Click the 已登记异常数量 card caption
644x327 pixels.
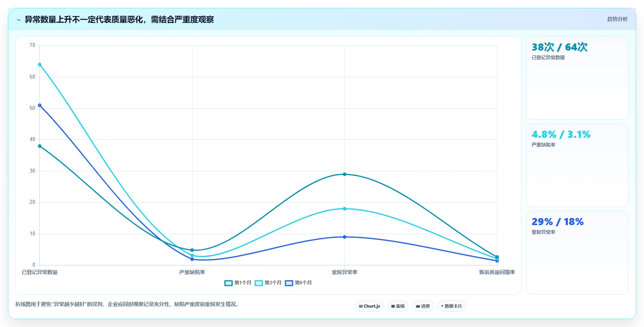548,58
